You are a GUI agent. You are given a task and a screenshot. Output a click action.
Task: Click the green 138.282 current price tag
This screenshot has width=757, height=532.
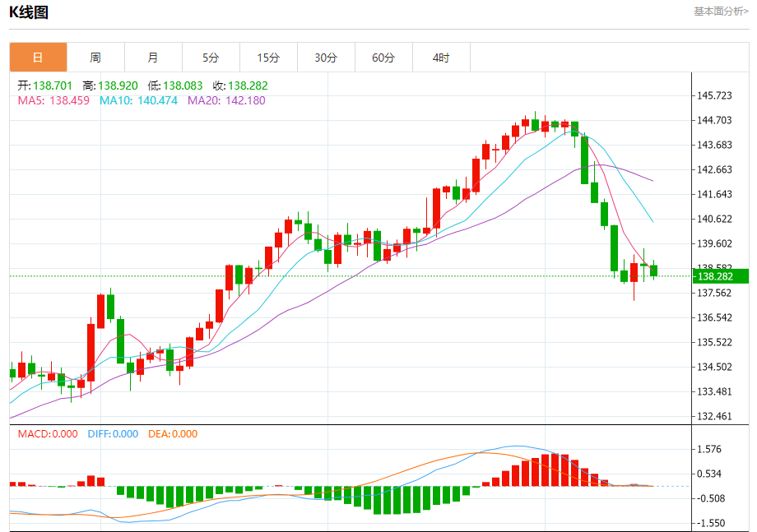tap(721, 276)
